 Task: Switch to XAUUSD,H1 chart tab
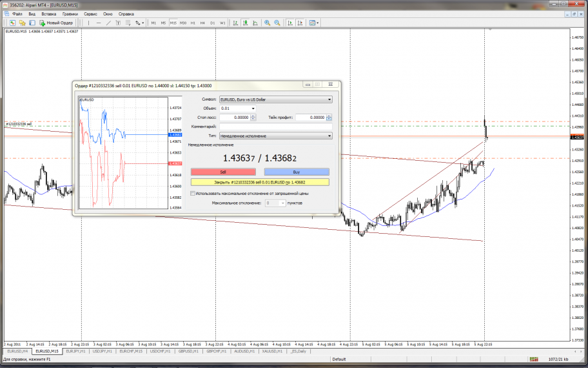(x=272, y=351)
